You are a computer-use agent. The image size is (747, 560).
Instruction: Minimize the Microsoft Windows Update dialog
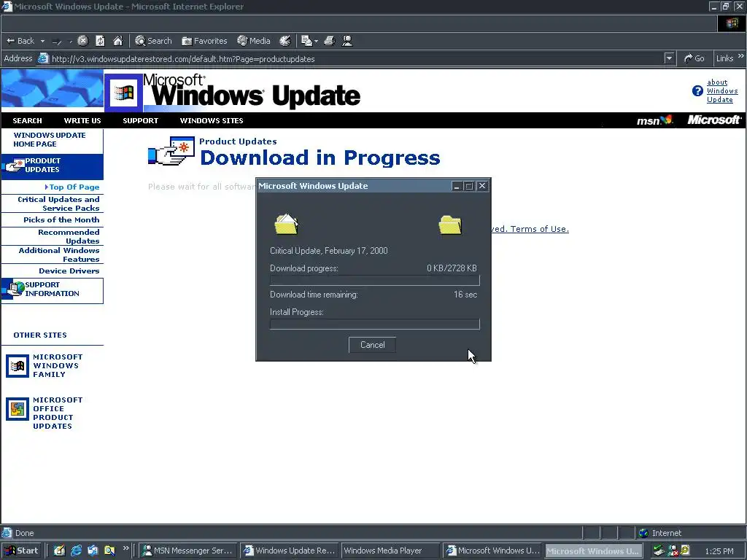(x=457, y=186)
